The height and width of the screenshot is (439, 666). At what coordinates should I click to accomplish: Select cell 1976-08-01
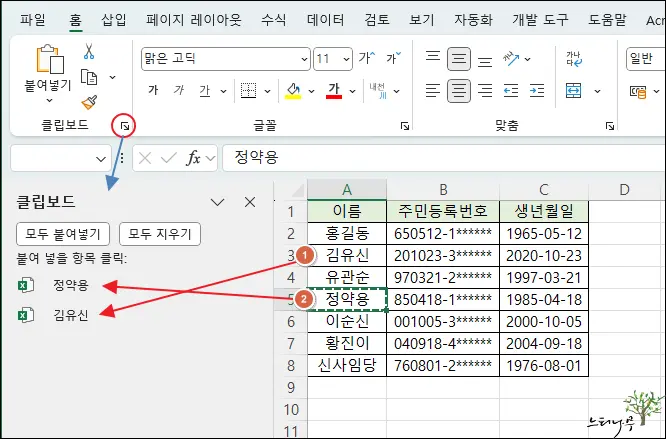[544, 366]
